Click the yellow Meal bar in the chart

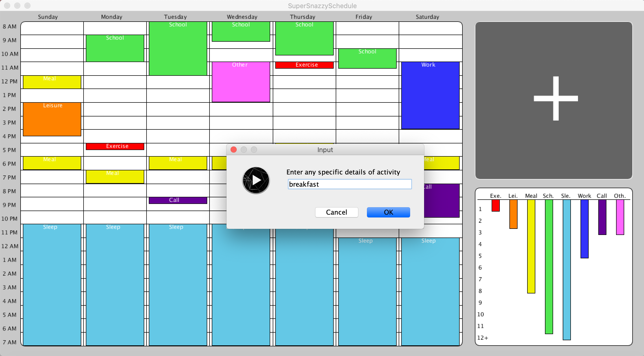click(x=531, y=246)
